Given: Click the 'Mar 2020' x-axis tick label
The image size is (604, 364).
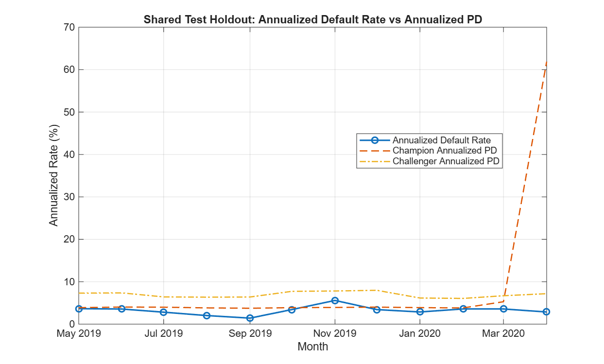Looking at the screenshot, I should point(504,334).
